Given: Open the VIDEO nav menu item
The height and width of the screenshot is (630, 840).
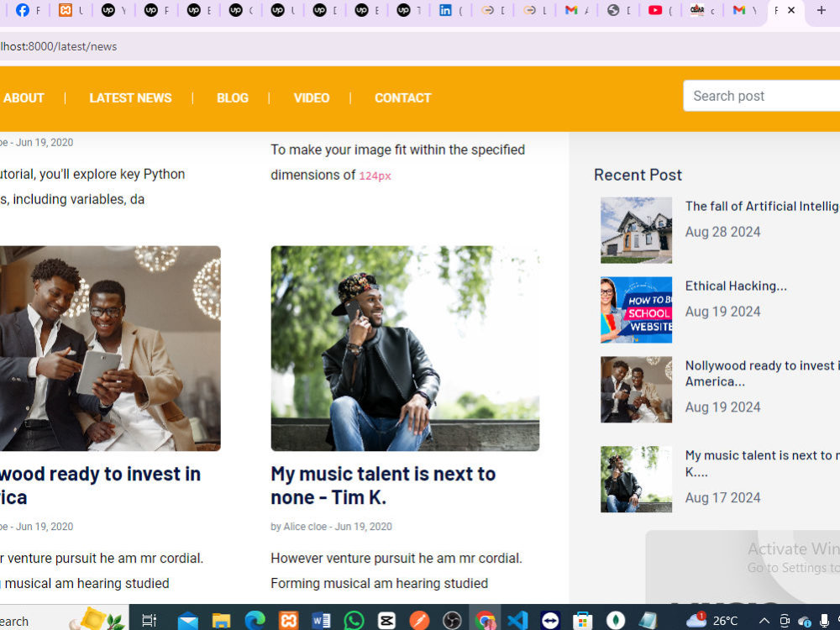Looking at the screenshot, I should 312,98.
